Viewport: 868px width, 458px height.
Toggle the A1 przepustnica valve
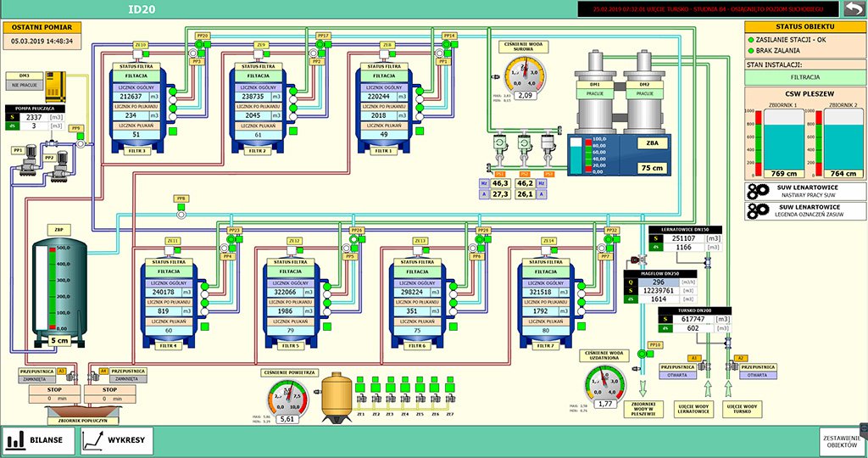pyautogui.click(x=704, y=366)
